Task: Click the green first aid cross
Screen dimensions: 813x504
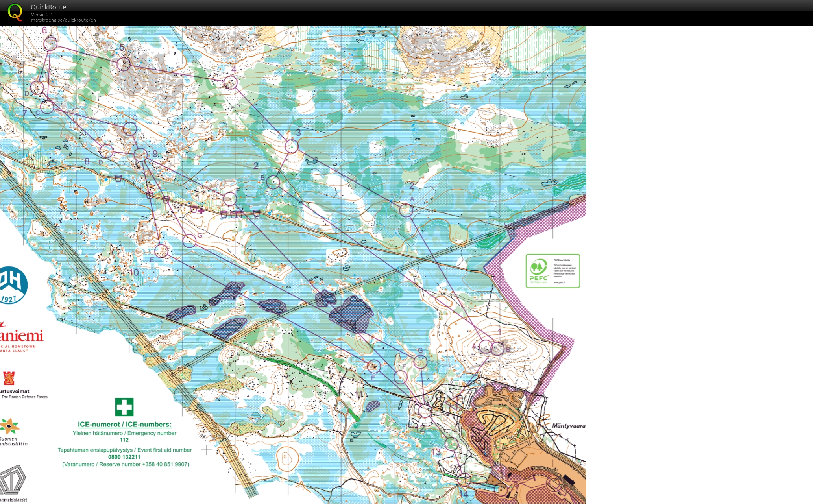Action: (124, 407)
